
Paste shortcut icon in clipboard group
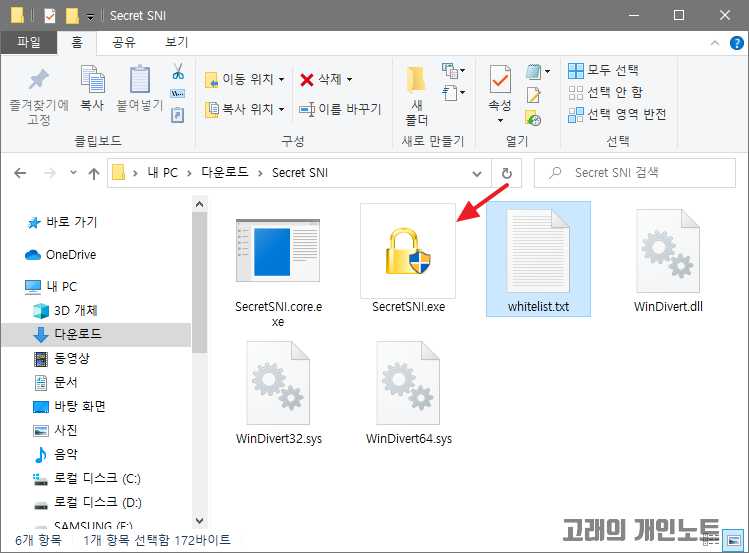point(178,115)
